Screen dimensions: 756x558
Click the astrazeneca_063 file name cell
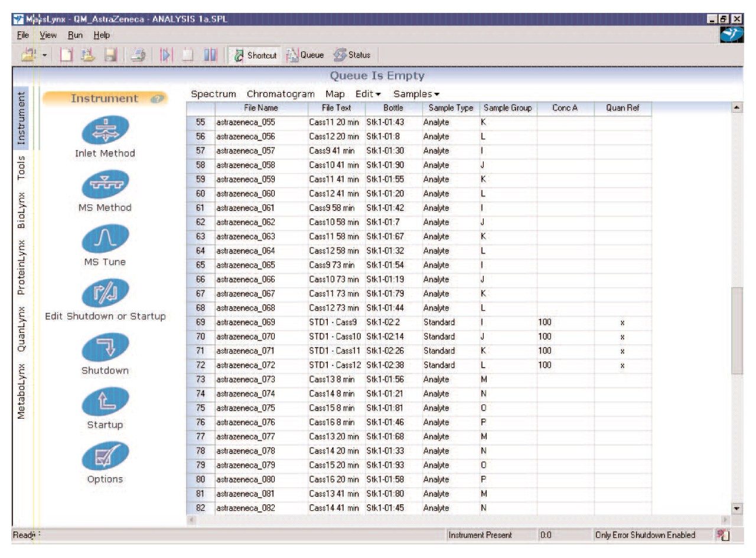tap(261, 236)
